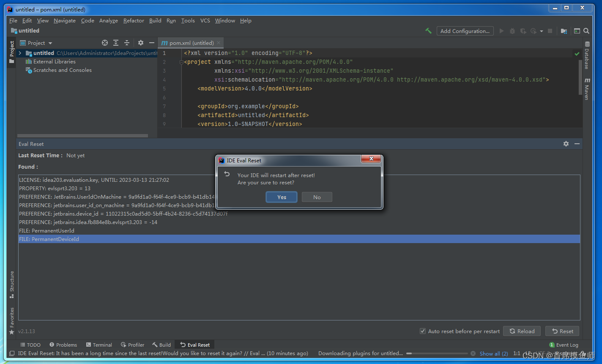This screenshot has width=602, height=364.
Task: Open the Maven side tool window
Action: pos(587,88)
